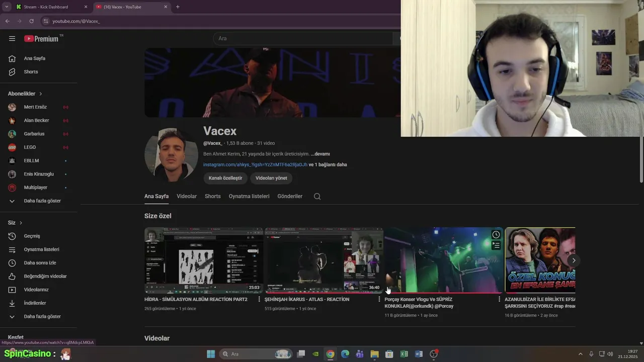Open the Windows Start menu
The width and height of the screenshot is (644, 362).
[211, 354]
